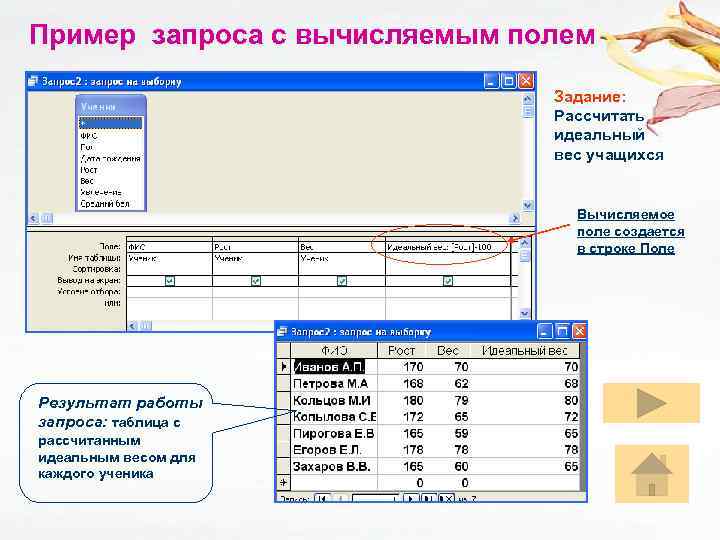
Task: Select Дата рождения in the field list
Action: pyautogui.click(x=111, y=158)
